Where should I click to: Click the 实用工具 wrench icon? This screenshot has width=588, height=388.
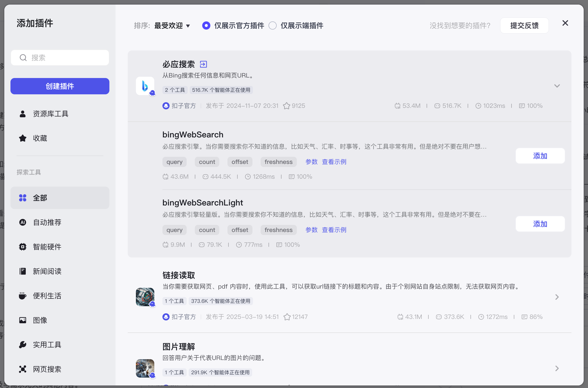(23, 345)
